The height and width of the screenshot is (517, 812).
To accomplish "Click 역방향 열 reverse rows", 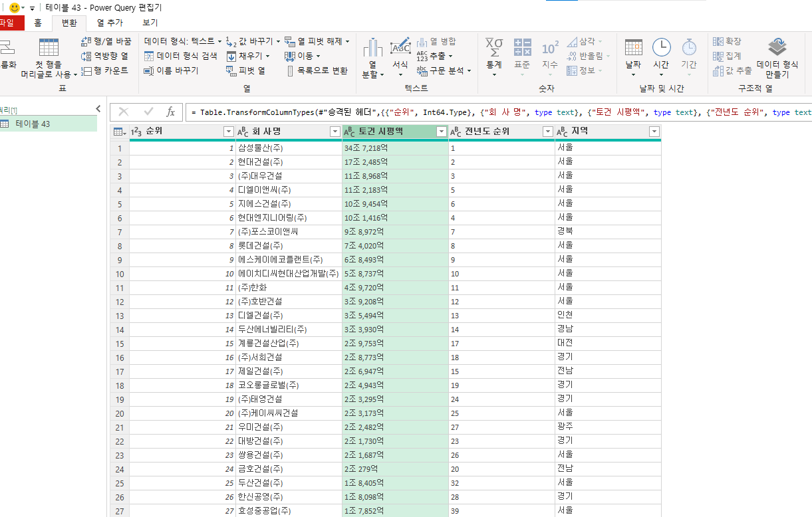I will pyautogui.click(x=106, y=56).
